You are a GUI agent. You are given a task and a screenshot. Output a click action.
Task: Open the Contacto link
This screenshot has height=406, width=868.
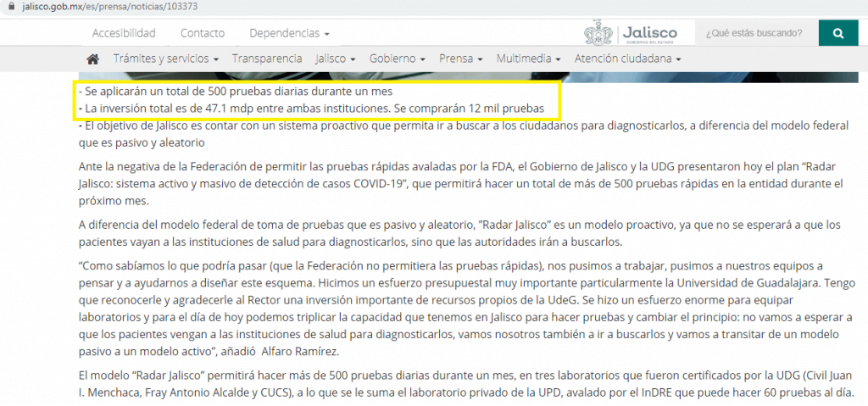203,33
